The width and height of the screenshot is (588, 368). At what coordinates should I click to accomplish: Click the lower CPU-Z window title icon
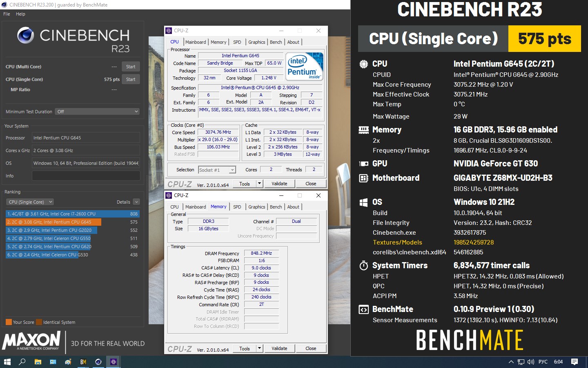tap(169, 195)
